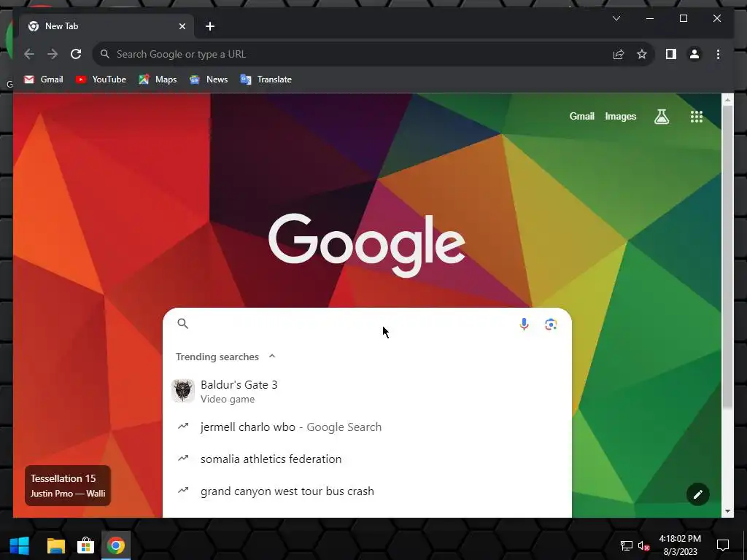The height and width of the screenshot is (560, 747).
Task: Open the Google apps grid
Action: [x=697, y=116]
